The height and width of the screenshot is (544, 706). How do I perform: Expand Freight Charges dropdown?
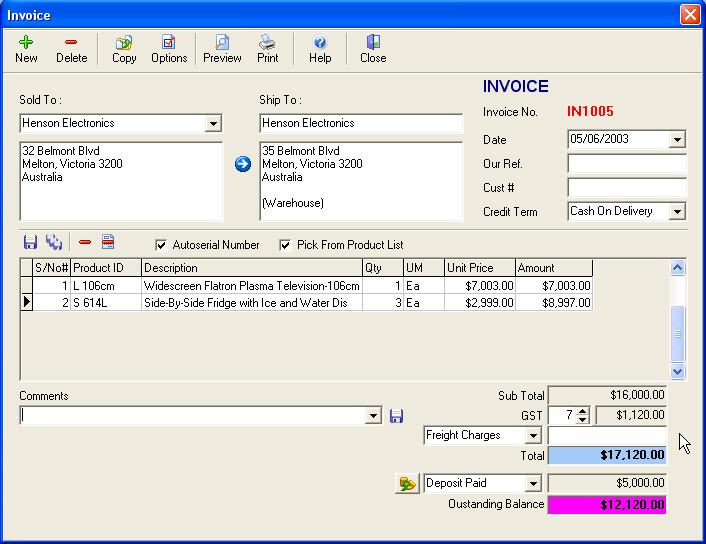coord(533,435)
